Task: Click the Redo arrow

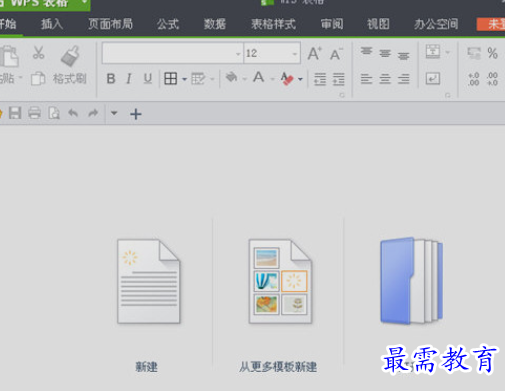Action: pos(93,113)
